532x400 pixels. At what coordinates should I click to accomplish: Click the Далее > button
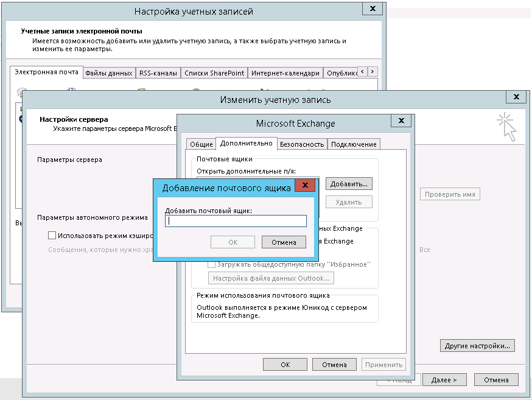(x=444, y=380)
